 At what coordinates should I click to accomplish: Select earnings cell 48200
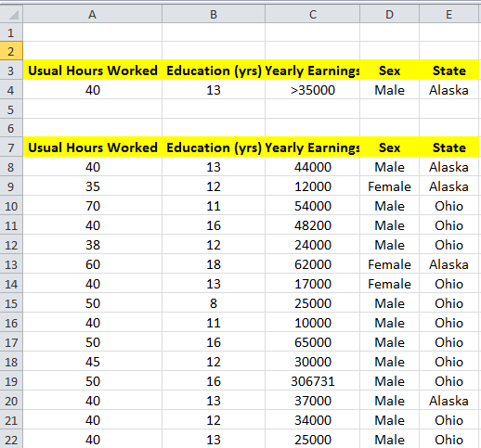tap(313, 225)
